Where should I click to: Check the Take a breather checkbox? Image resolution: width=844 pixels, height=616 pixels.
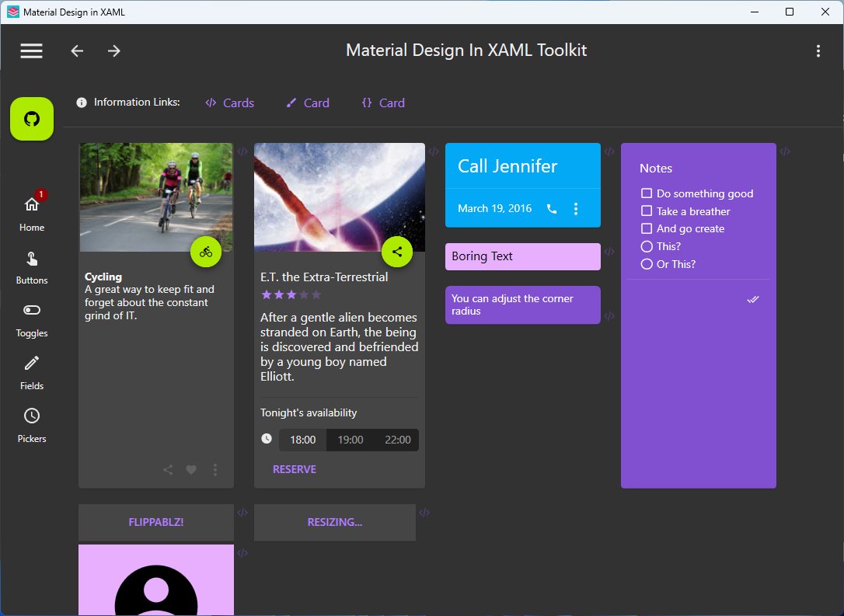coord(647,211)
